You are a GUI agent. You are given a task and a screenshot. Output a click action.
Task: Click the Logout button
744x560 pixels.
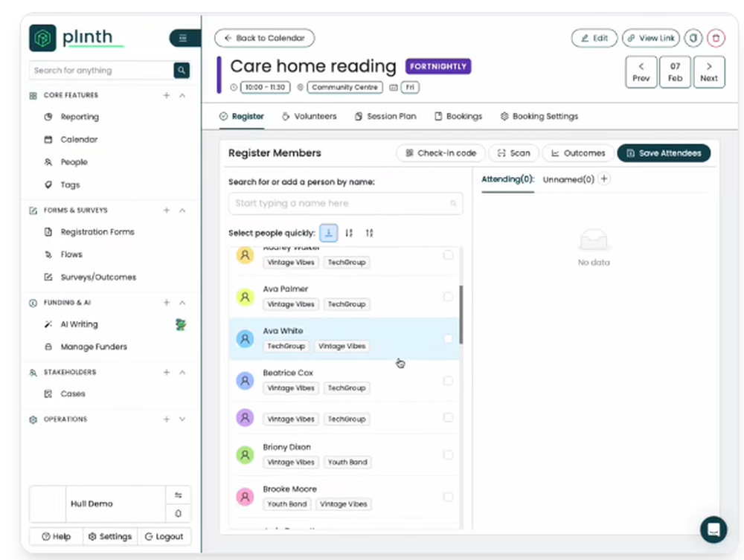click(164, 536)
